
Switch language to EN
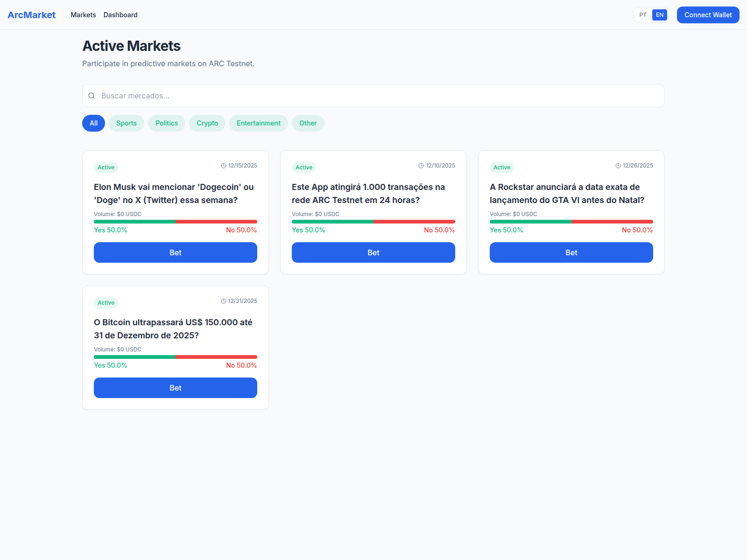pyautogui.click(x=660, y=15)
